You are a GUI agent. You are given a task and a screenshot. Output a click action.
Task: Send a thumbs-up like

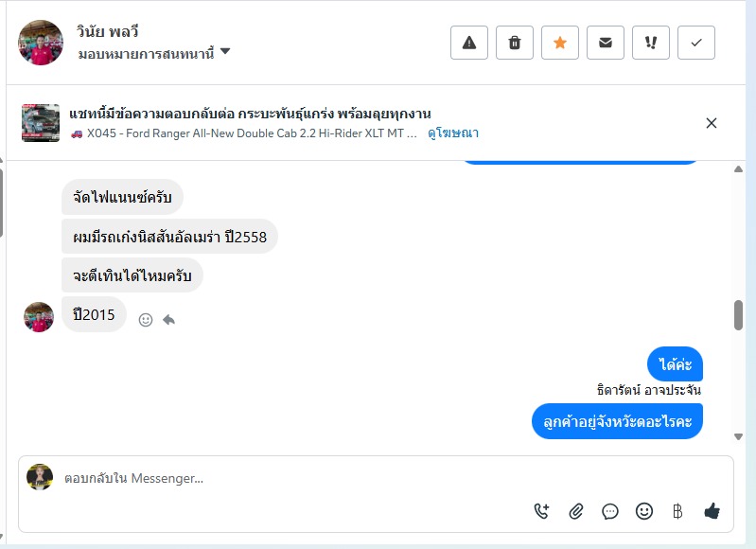(x=712, y=511)
